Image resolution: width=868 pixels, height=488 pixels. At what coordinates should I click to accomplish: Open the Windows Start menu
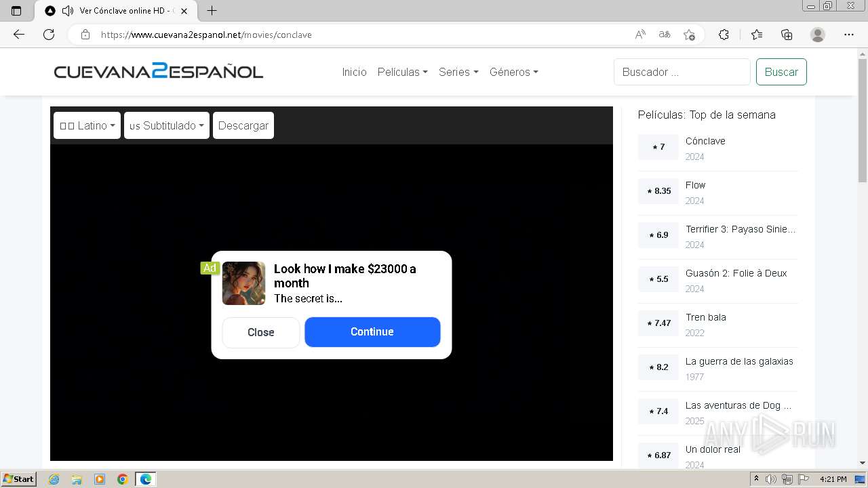[18, 479]
